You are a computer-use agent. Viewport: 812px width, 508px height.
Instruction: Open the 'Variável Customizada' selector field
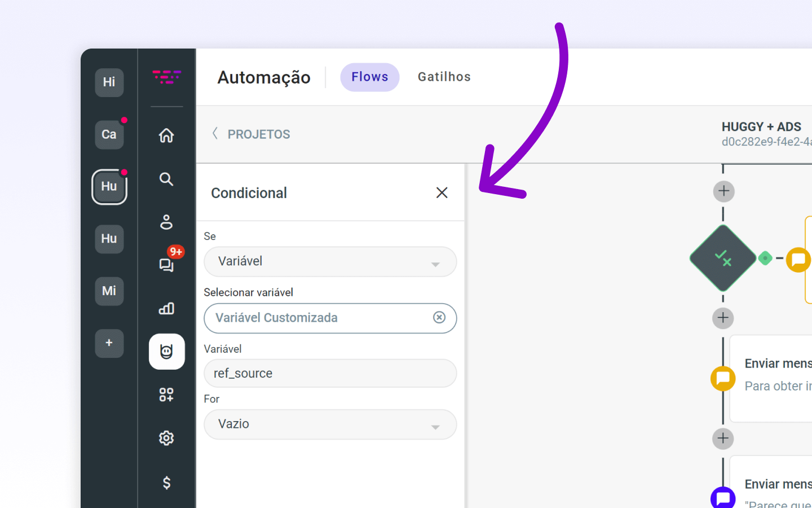click(319, 318)
